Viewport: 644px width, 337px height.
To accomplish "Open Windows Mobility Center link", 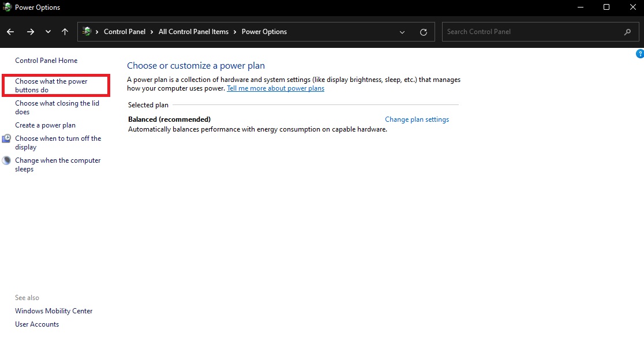I will (x=54, y=311).
